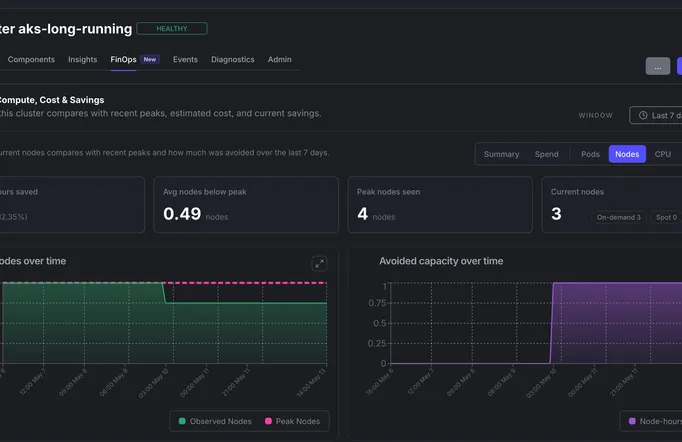Switch to the Insights tab
Image resolution: width=682 pixels, height=442 pixels.
tap(83, 60)
